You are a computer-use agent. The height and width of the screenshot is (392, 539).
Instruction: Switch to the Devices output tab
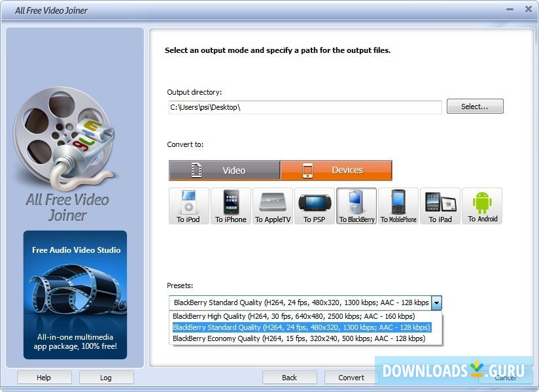(336, 170)
